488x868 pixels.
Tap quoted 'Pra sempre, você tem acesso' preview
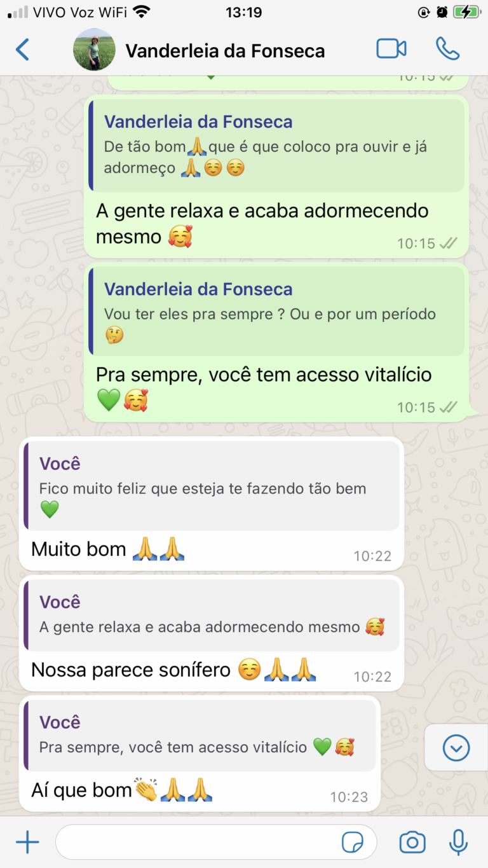pos(200,736)
